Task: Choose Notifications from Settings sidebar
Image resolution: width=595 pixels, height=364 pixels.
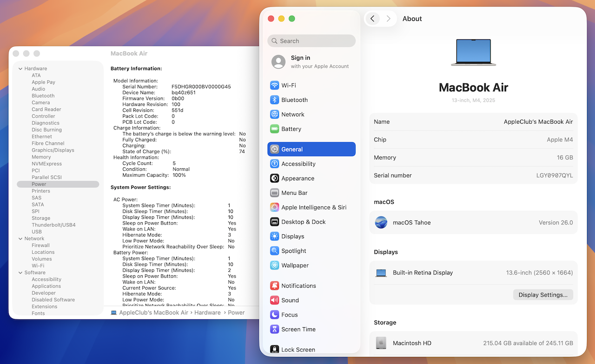Action: 298,286
